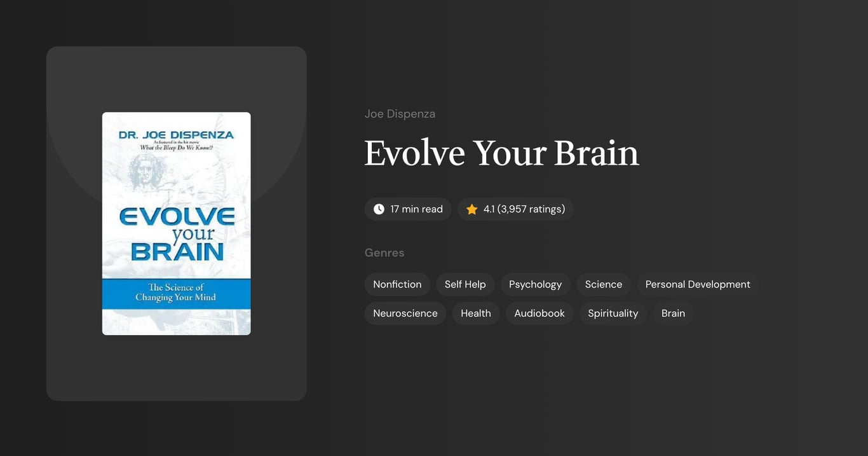Image resolution: width=868 pixels, height=456 pixels.
Task: Click the yellow star rating icon
Action: tap(471, 209)
